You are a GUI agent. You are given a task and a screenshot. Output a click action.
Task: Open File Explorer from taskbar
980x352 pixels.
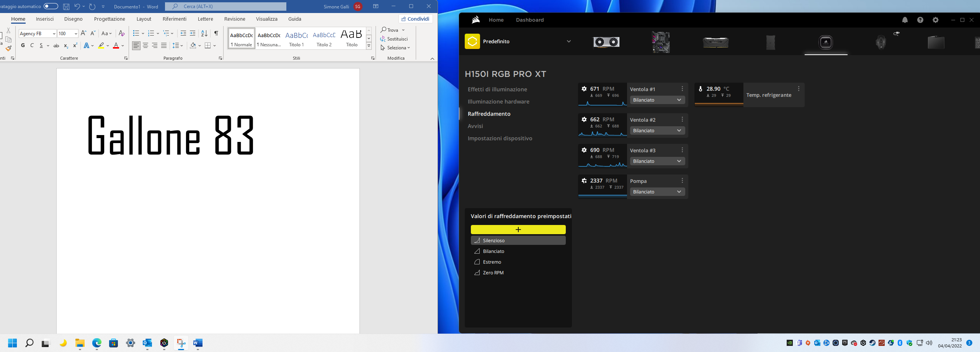tap(80, 343)
